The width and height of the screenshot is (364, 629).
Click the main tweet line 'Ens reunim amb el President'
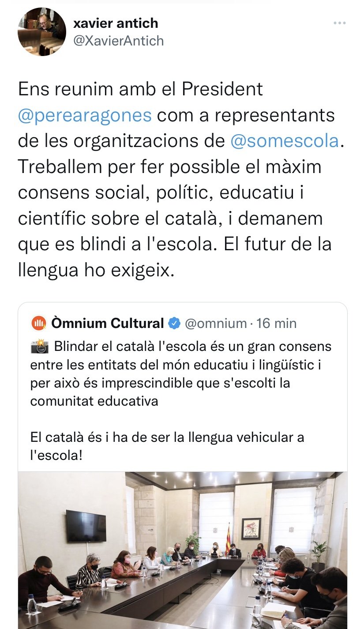click(x=140, y=90)
